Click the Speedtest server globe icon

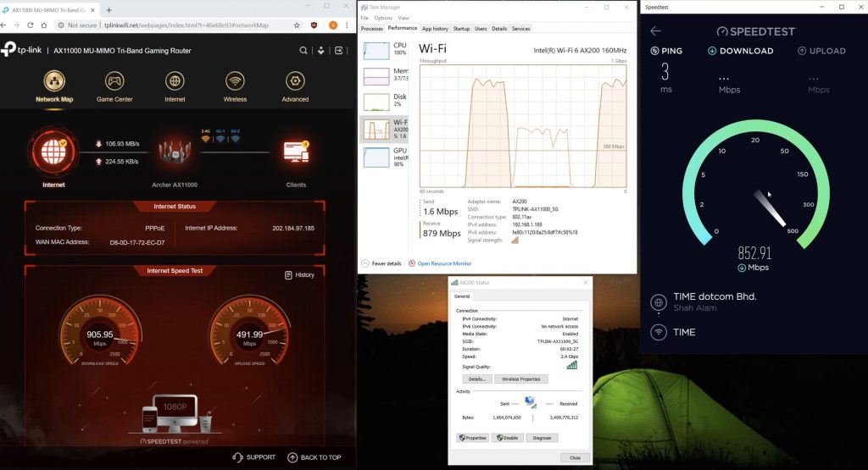[x=658, y=302]
